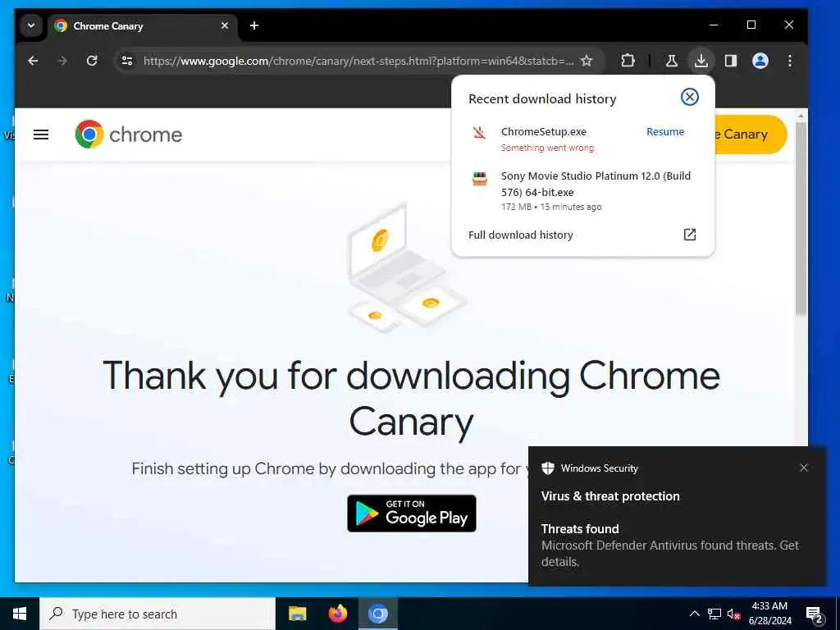Click the Chrome taskbar icon
Image resolution: width=840 pixels, height=630 pixels.
(x=377, y=614)
